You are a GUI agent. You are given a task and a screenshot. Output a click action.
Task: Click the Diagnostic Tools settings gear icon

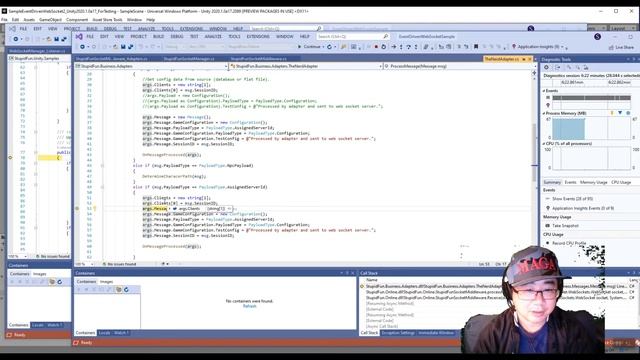[547, 67]
